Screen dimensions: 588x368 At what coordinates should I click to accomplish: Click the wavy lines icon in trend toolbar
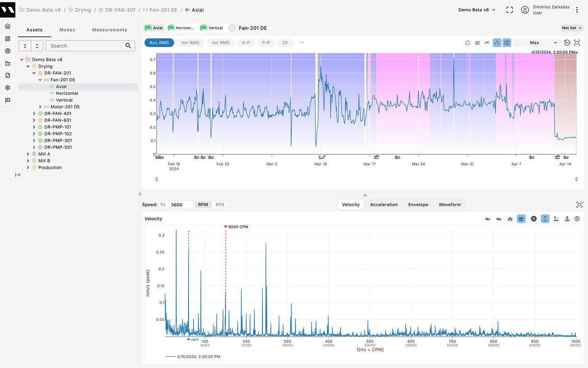pos(477,43)
